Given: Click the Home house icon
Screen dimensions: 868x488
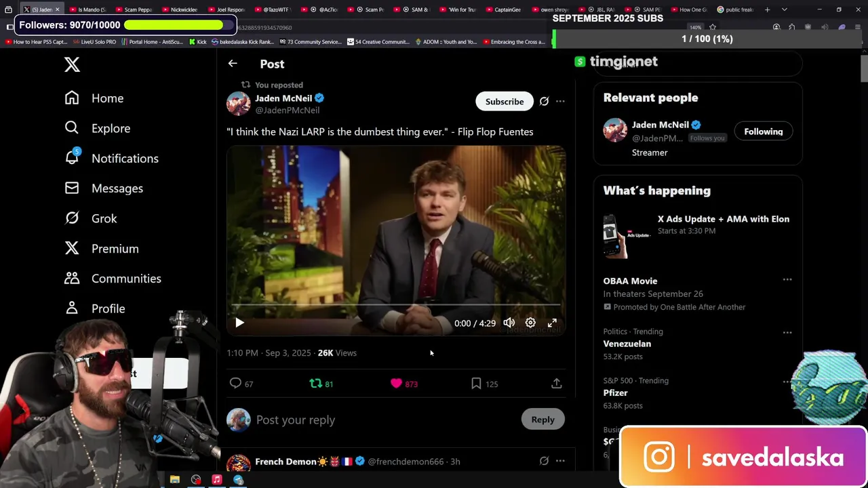Looking at the screenshot, I should point(72,98).
